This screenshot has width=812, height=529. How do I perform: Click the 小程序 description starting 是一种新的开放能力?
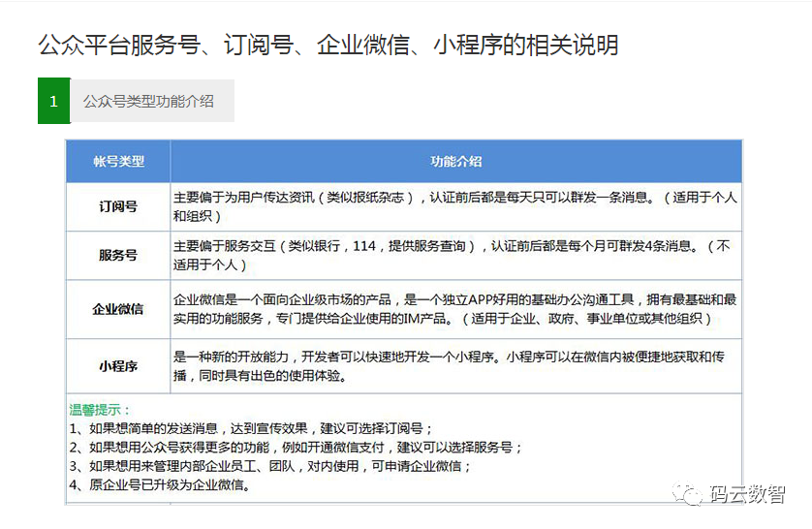tap(449, 366)
